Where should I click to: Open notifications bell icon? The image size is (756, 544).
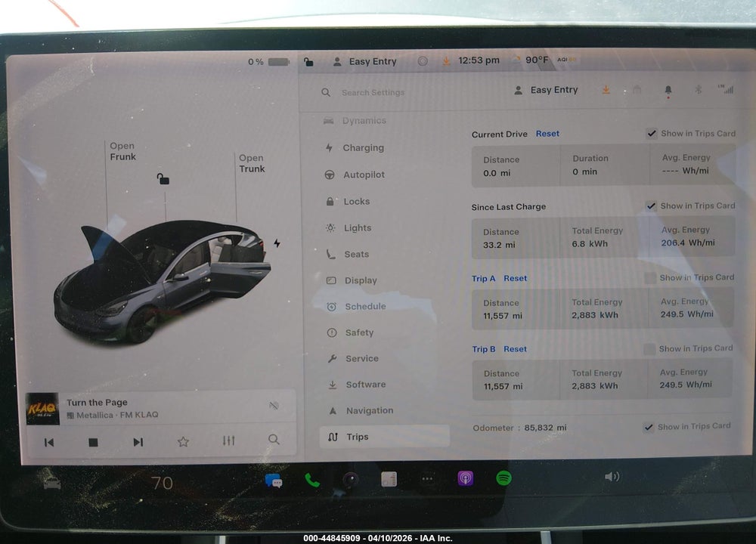(668, 90)
